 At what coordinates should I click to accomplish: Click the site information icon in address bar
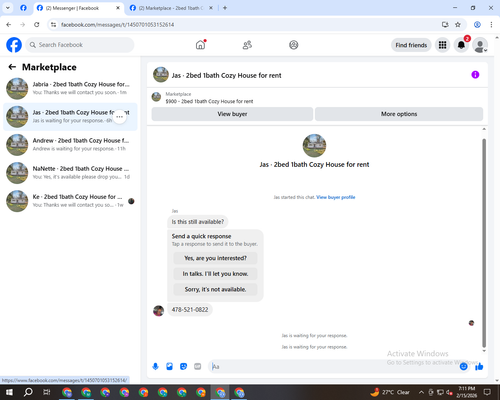(53, 24)
